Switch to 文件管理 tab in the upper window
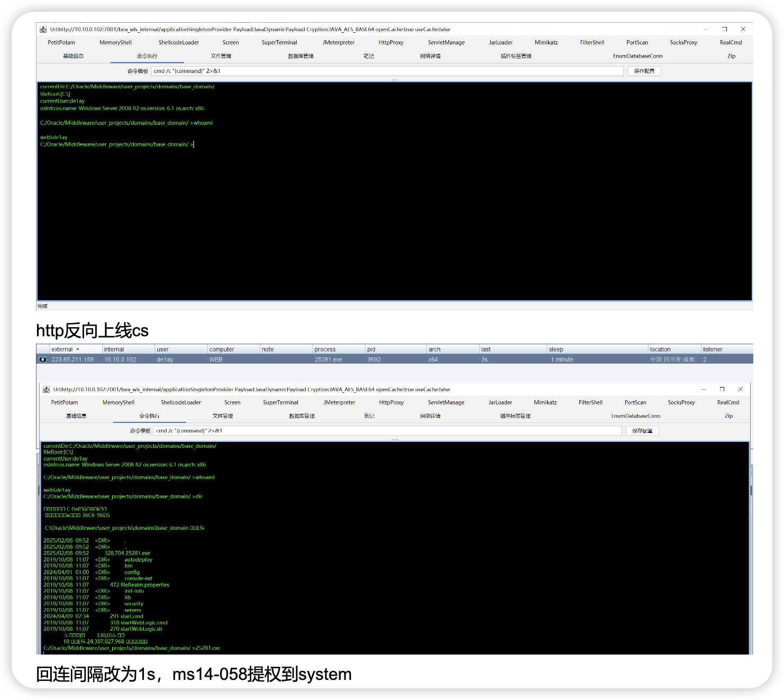Viewport: 784px width, 700px height. pos(221,56)
